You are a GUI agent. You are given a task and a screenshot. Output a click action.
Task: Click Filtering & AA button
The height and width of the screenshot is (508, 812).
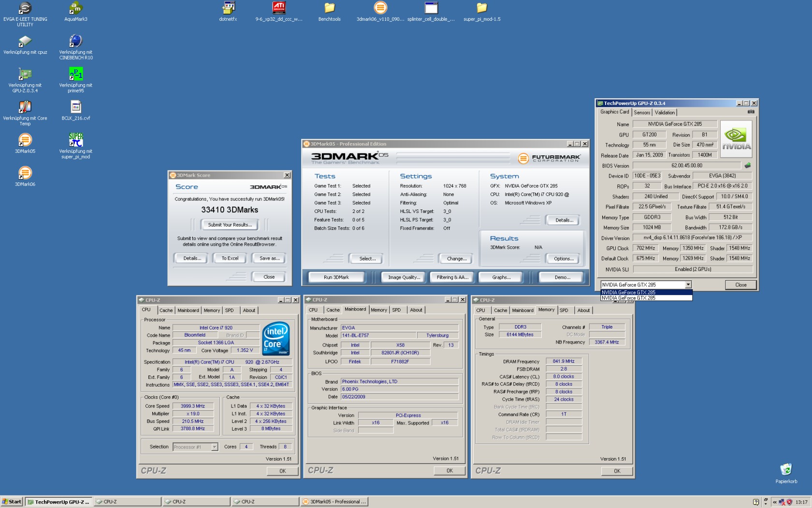click(x=452, y=277)
